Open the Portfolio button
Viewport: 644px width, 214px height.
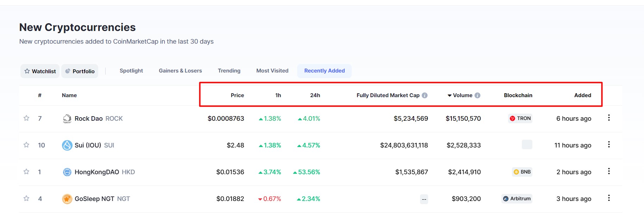pyautogui.click(x=80, y=71)
